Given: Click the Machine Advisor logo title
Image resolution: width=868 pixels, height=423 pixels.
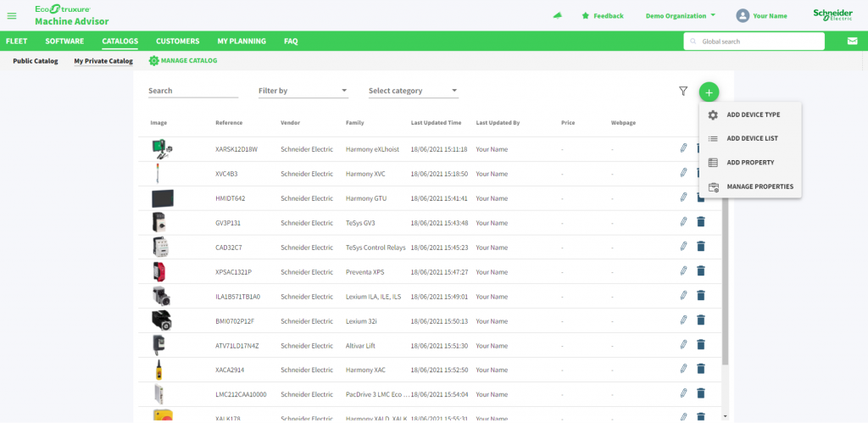Looking at the screenshot, I should 72,21.
